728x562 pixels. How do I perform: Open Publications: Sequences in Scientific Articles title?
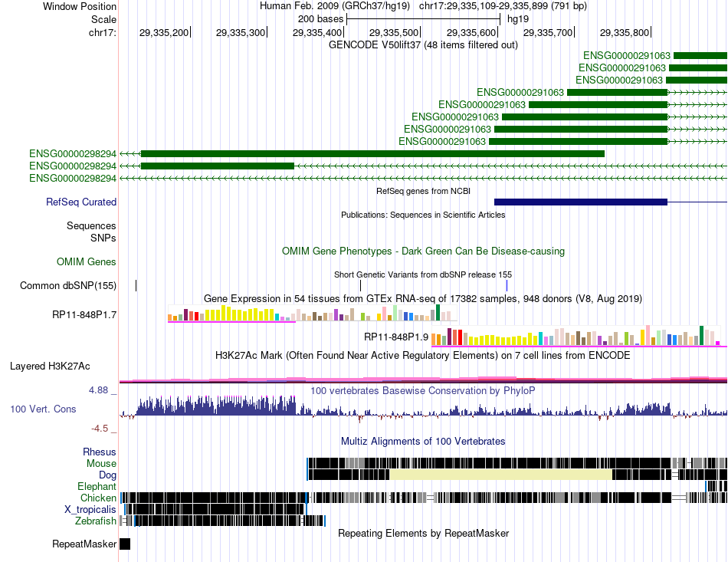pos(423,215)
